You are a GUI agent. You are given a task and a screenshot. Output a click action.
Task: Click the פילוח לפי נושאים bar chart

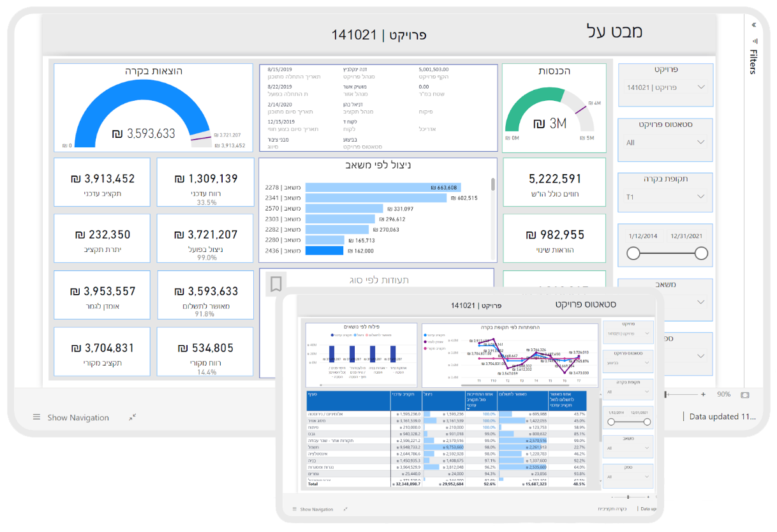point(361,355)
